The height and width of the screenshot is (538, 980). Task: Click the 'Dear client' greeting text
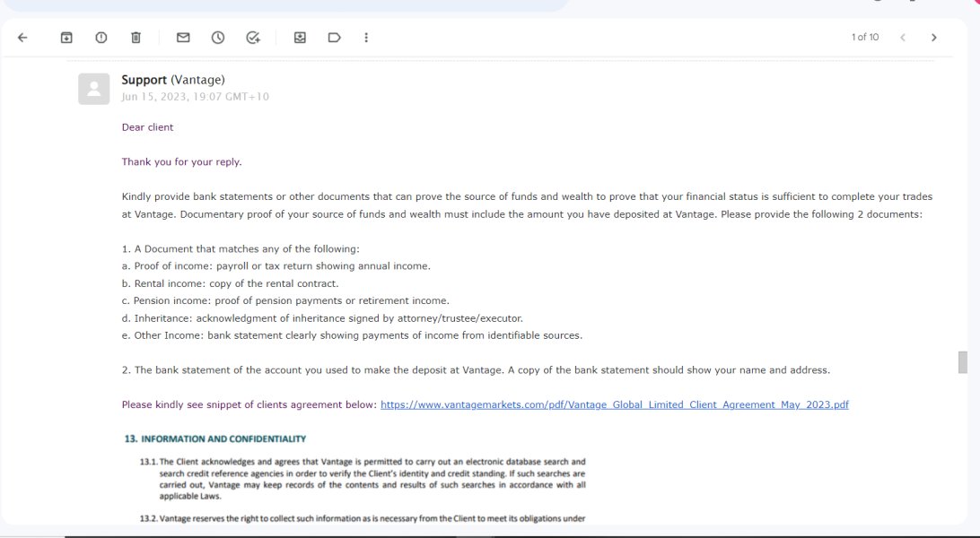tap(148, 127)
